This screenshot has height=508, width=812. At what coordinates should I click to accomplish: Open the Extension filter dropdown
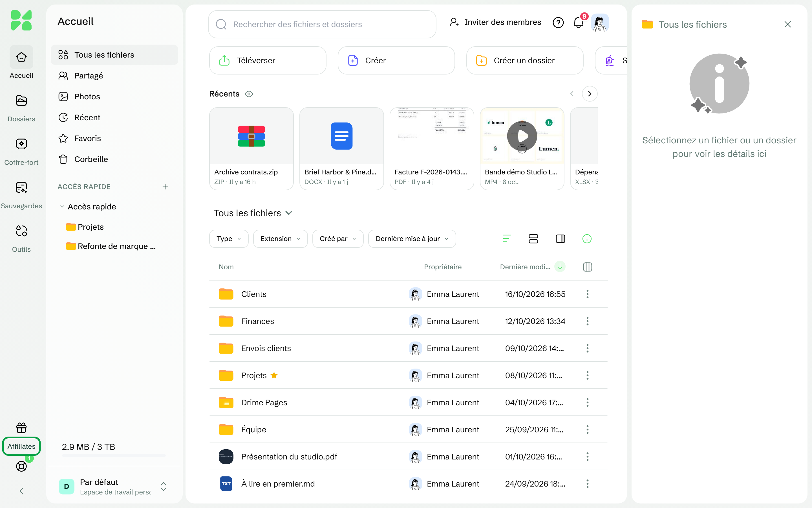click(280, 239)
